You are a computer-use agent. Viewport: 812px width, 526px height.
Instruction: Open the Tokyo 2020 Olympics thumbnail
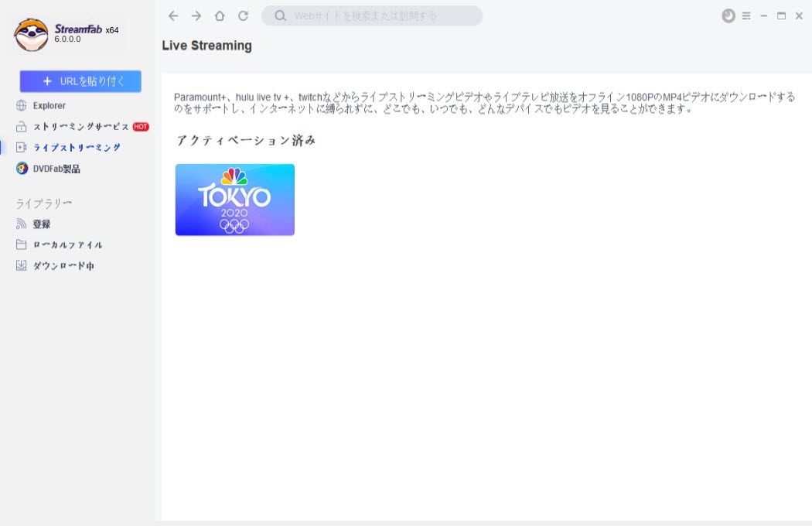pyautogui.click(x=235, y=200)
